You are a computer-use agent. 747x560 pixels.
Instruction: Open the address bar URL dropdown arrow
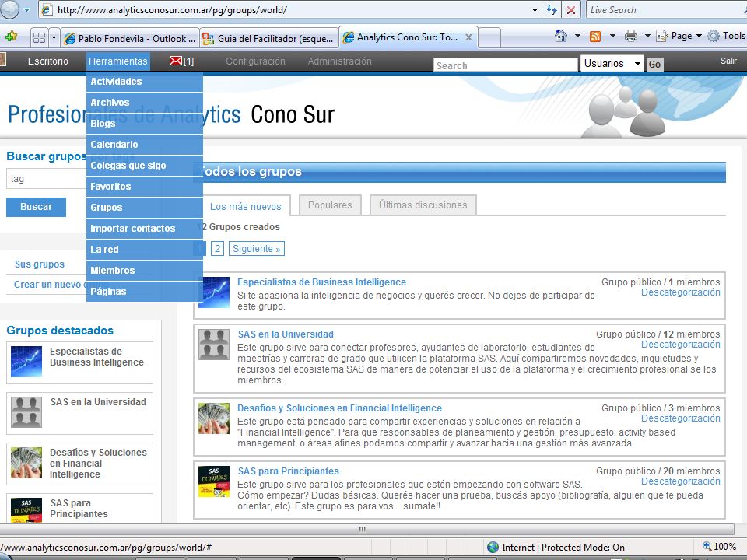(x=535, y=9)
